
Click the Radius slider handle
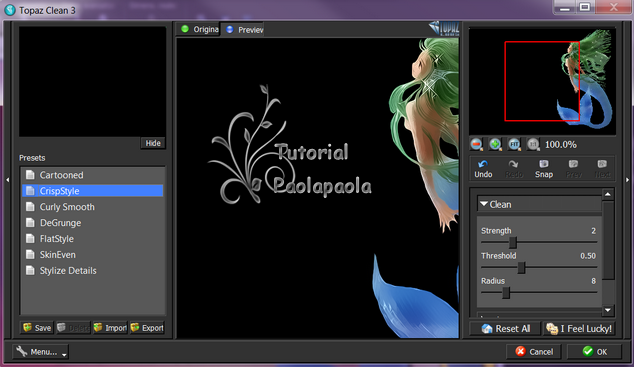506,293
